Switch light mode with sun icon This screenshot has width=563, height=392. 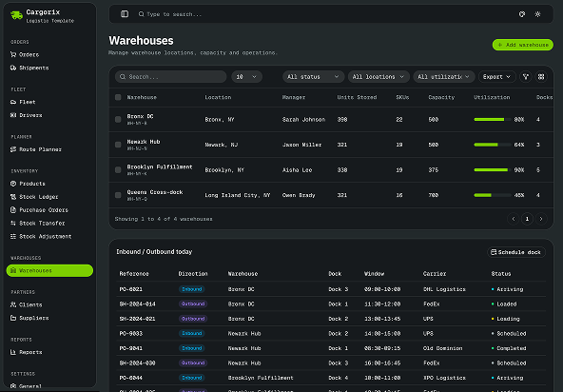(537, 14)
